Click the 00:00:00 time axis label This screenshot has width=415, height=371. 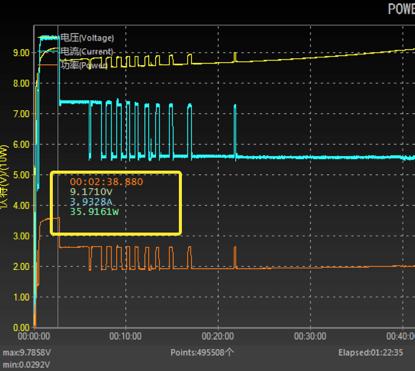click(34, 336)
